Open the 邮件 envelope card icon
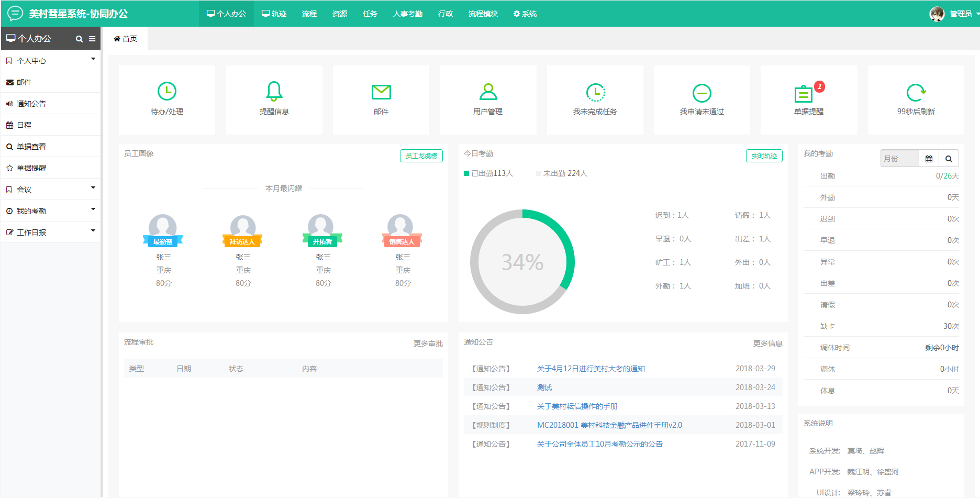The width and height of the screenshot is (980, 499). click(x=381, y=92)
